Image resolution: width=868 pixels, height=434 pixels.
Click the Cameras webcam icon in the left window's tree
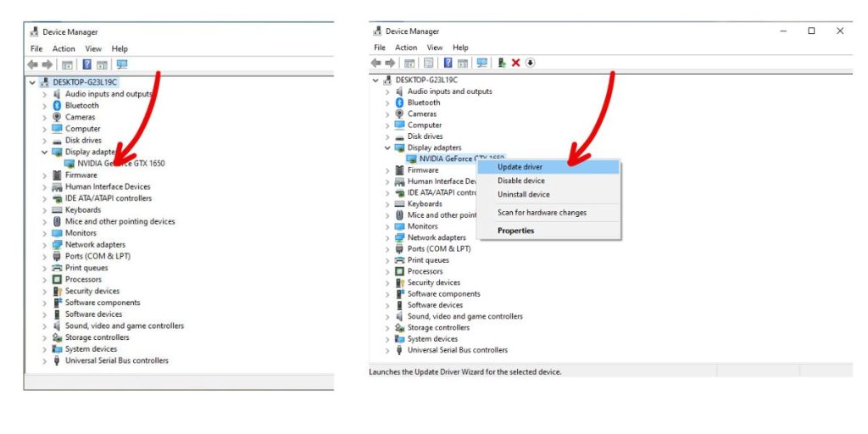[x=57, y=117]
